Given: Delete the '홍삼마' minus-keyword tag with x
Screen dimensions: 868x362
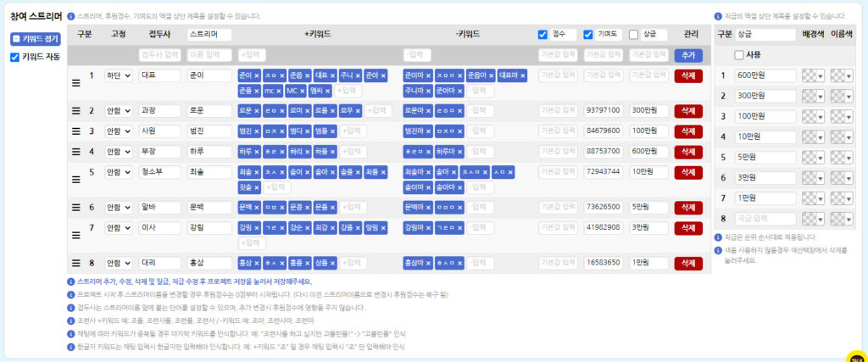Looking at the screenshot, I should (x=428, y=264).
